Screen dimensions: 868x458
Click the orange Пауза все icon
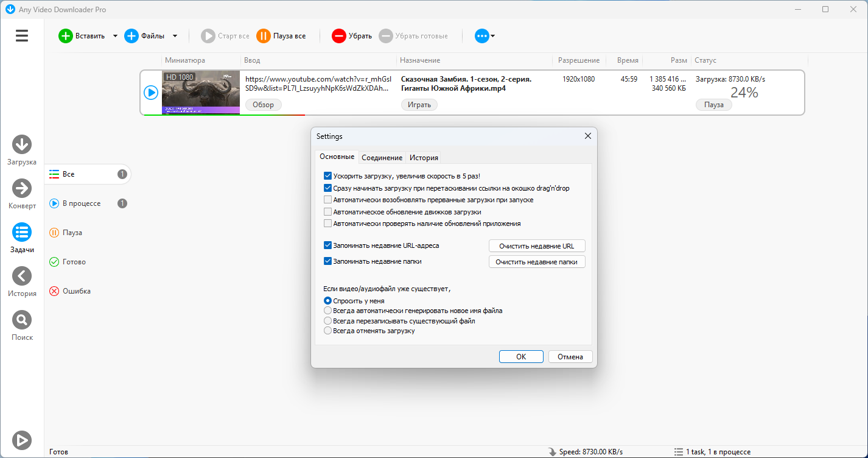[263, 36]
